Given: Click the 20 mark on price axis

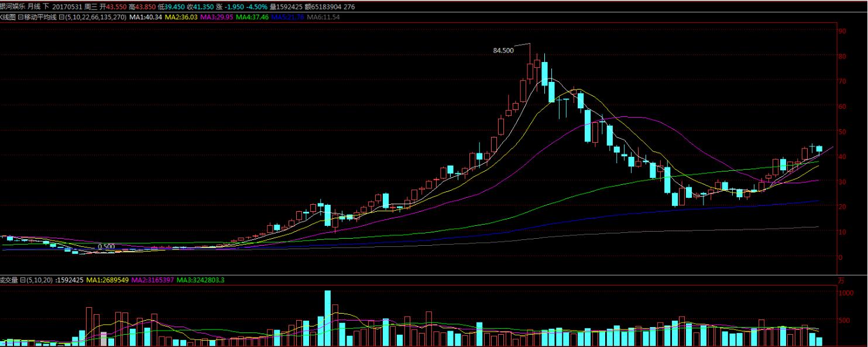Looking at the screenshot, I should [x=842, y=207].
